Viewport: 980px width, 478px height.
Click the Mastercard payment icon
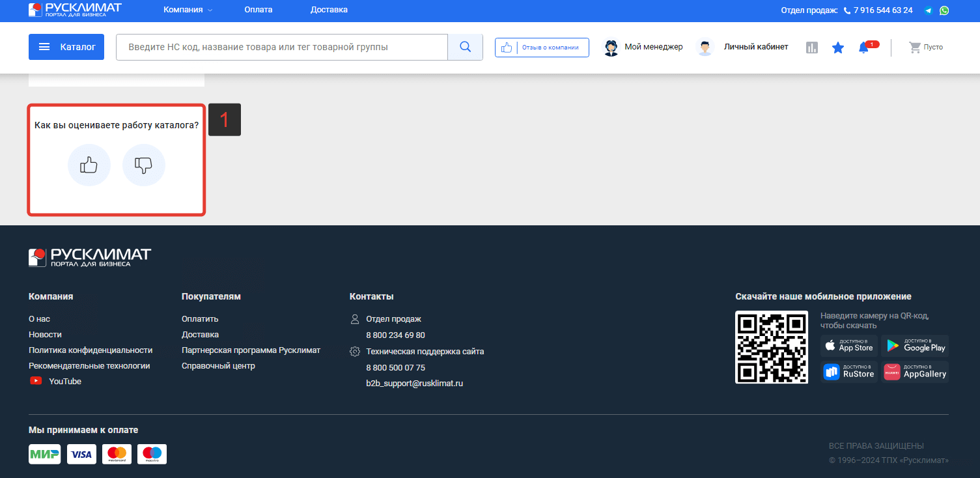click(x=117, y=454)
